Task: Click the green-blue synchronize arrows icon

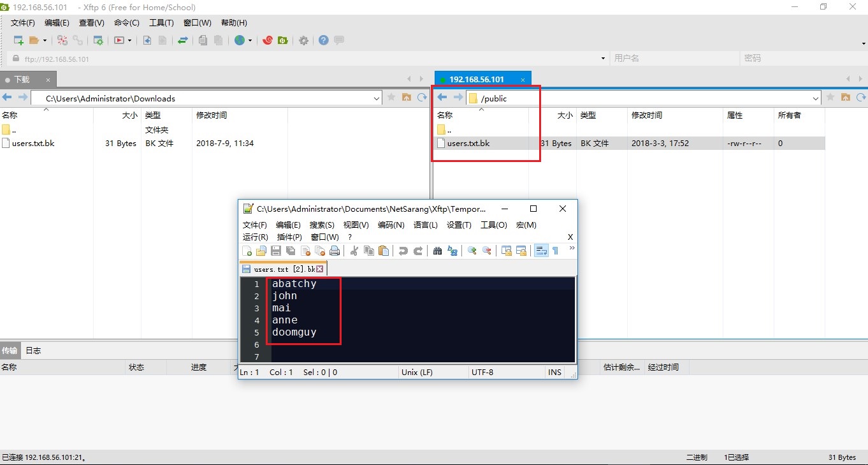Action: coord(183,40)
